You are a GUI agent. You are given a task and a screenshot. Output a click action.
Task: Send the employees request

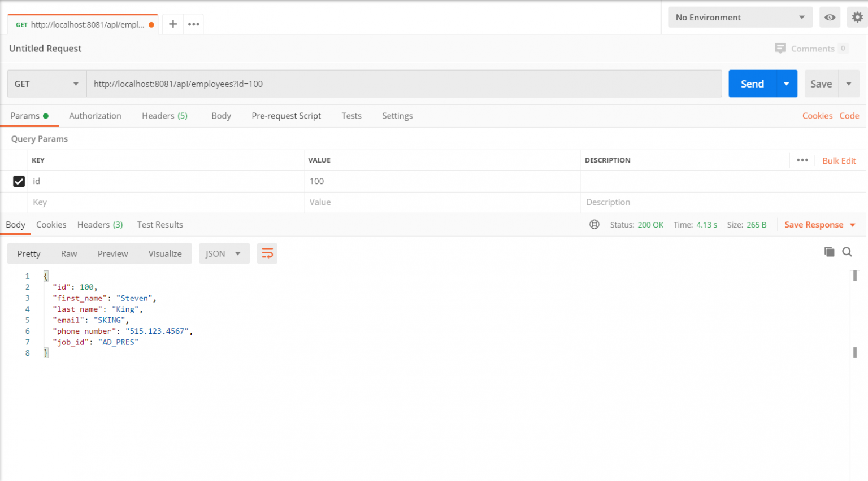(752, 83)
